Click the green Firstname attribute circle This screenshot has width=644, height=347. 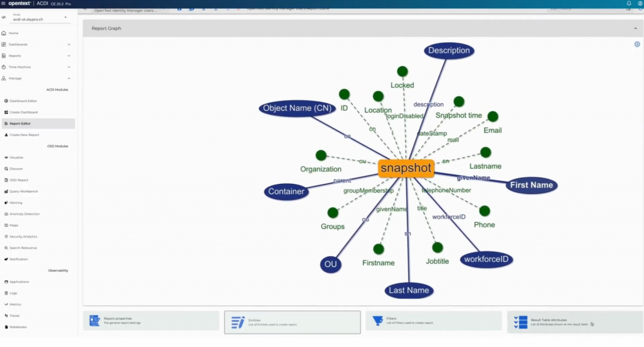[379, 249]
